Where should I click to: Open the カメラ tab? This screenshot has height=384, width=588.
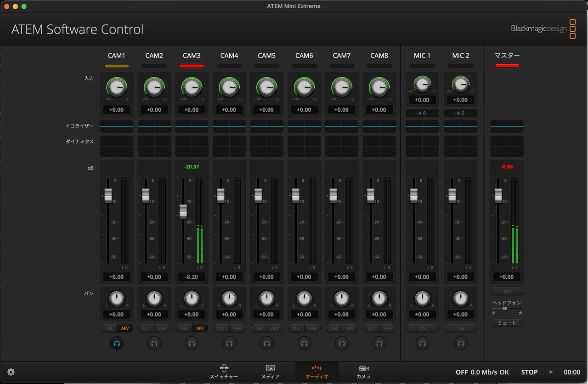[x=364, y=372]
